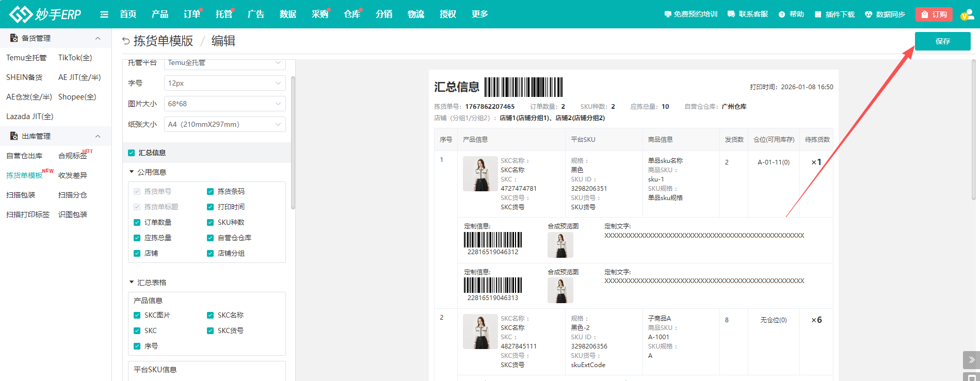Open the 仓库 top menu
This screenshot has width=980, height=381.
point(351,14)
